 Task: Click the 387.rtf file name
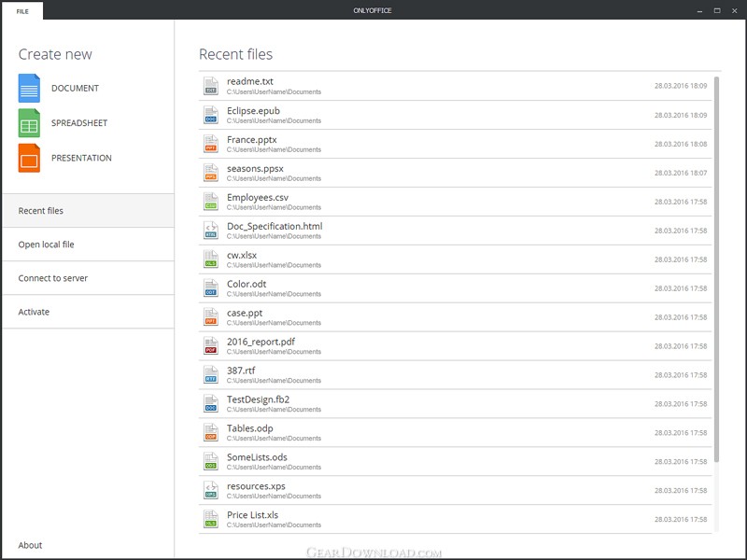coord(241,371)
